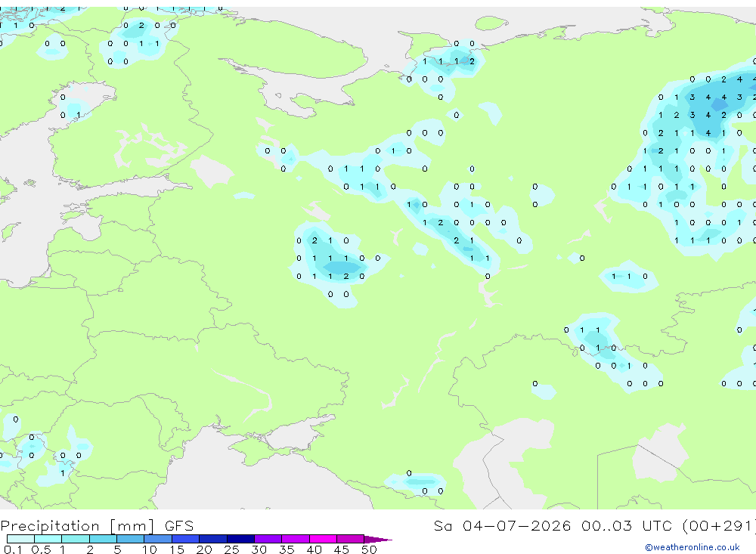756x554 pixels.
Task: Click the over-50 mm arrow tip of legend
Action: tap(378, 540)
